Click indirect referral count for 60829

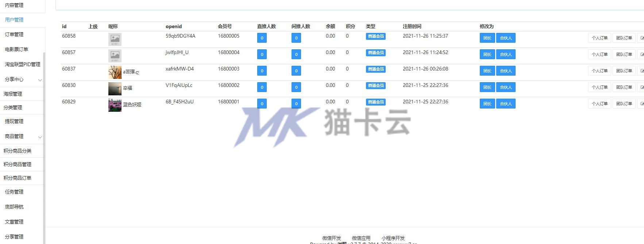pos(296,104)
